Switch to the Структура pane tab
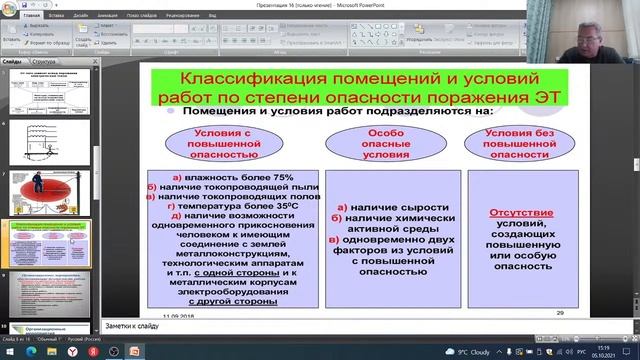Image resolution: width=640 pixels, height=360 pixels. tap(44, 62)
